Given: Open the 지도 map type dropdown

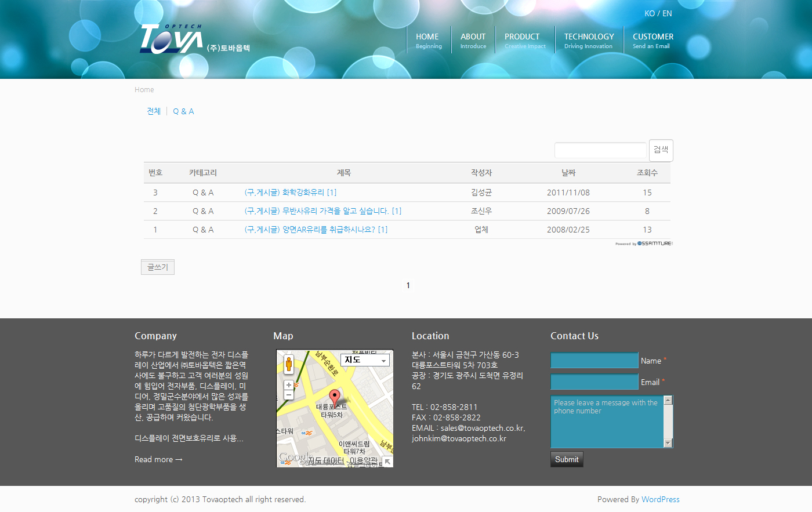Looking at the screenshot, I should point(365,360).
